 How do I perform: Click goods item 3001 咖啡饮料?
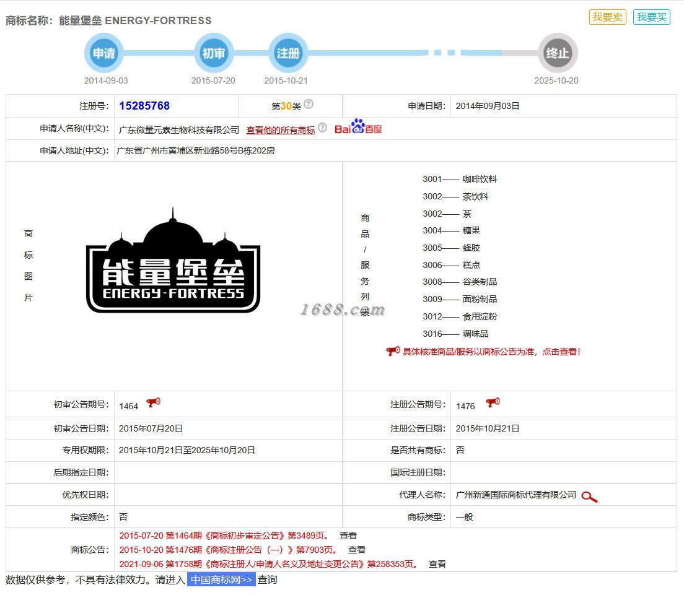[459, 179]
